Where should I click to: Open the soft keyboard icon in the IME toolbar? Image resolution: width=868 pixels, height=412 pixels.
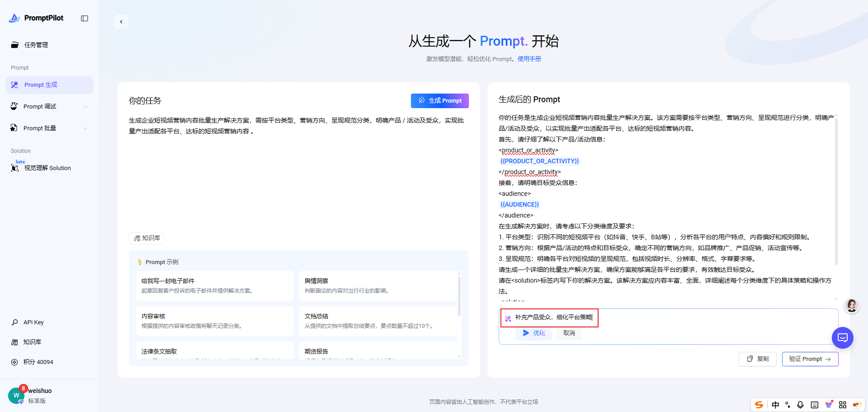[814, 405]
